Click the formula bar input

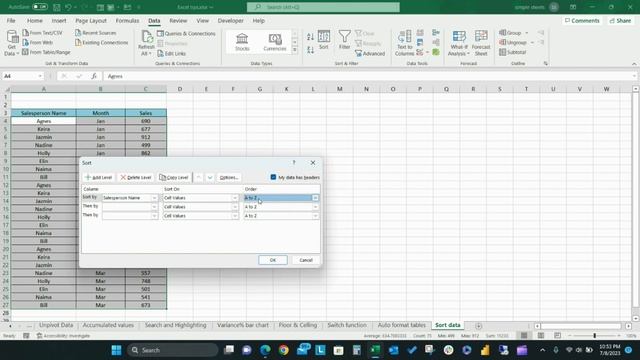(369, 76)
